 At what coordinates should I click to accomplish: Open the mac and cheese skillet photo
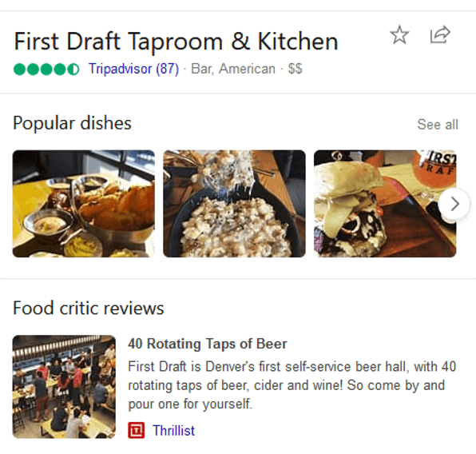coord(234,204)
